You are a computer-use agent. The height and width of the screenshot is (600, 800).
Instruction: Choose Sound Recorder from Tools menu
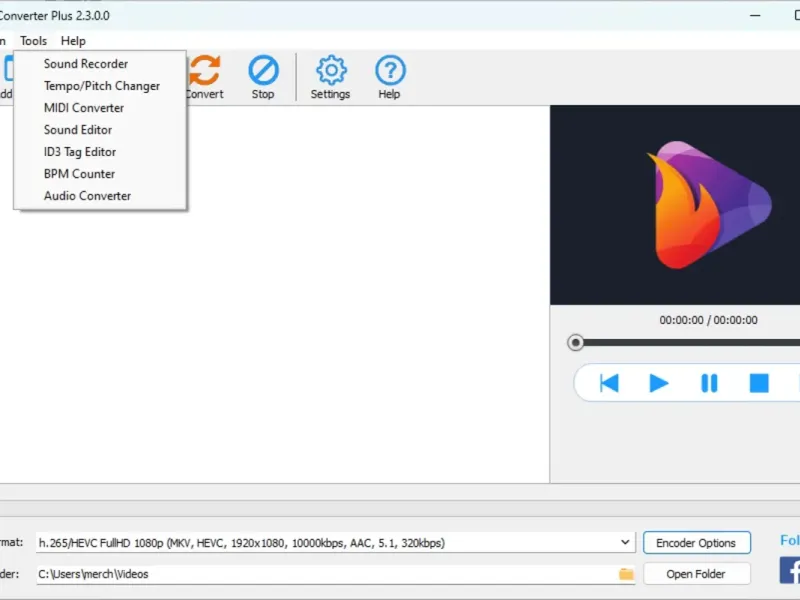pos(100,64)
